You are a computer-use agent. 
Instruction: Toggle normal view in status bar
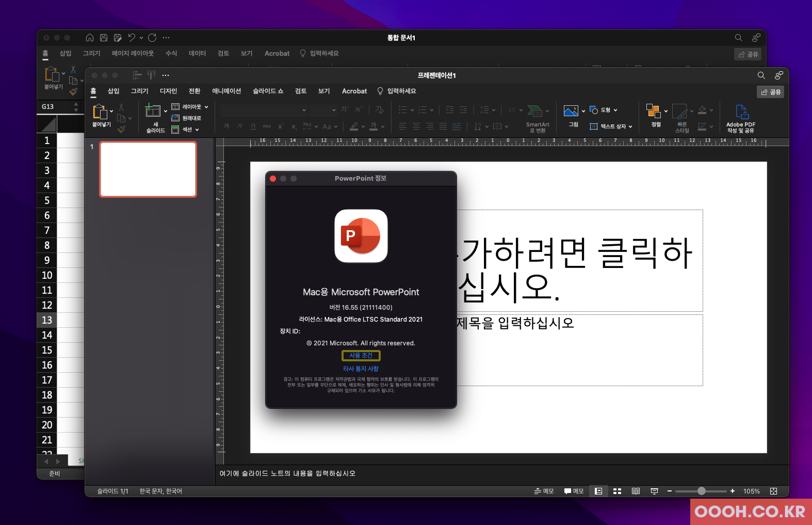coord(598,491)
